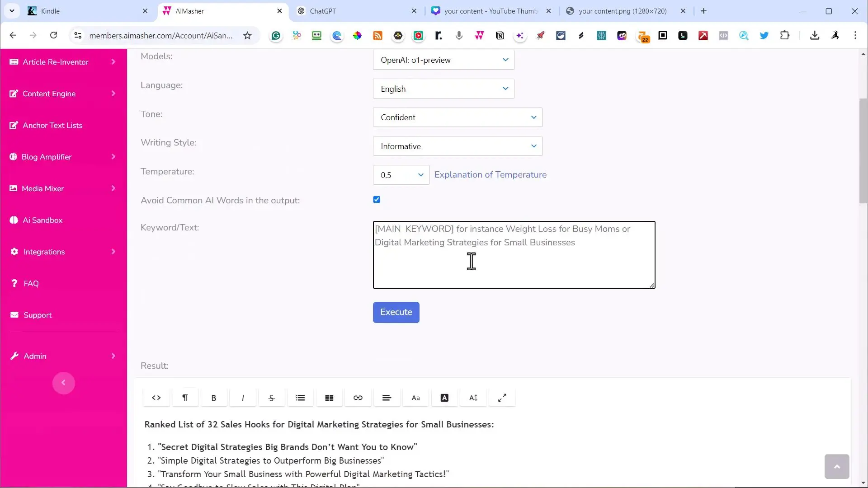Switch to the your content.png browser tab
Viewport: 868px width, 488px height.
coord(626,11)
